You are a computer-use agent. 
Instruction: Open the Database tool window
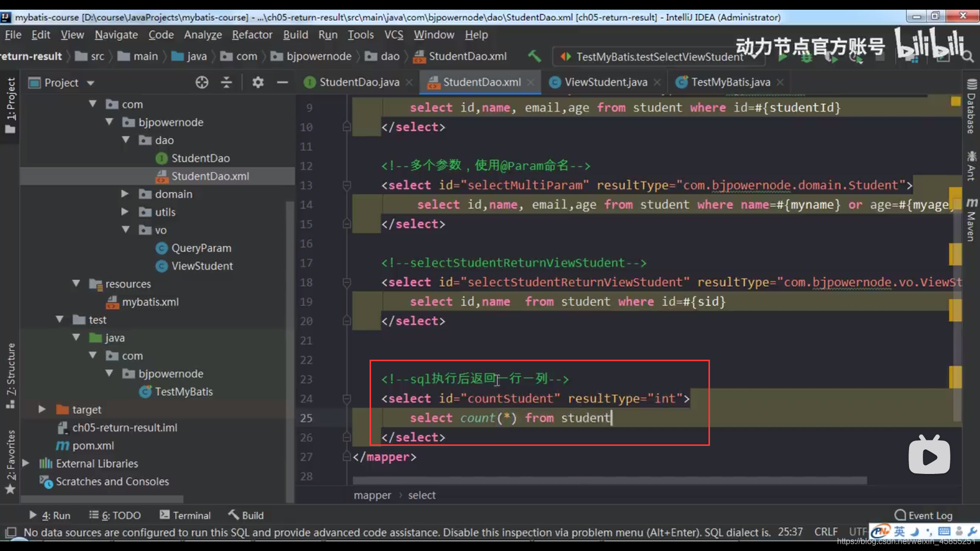(971, 106)
